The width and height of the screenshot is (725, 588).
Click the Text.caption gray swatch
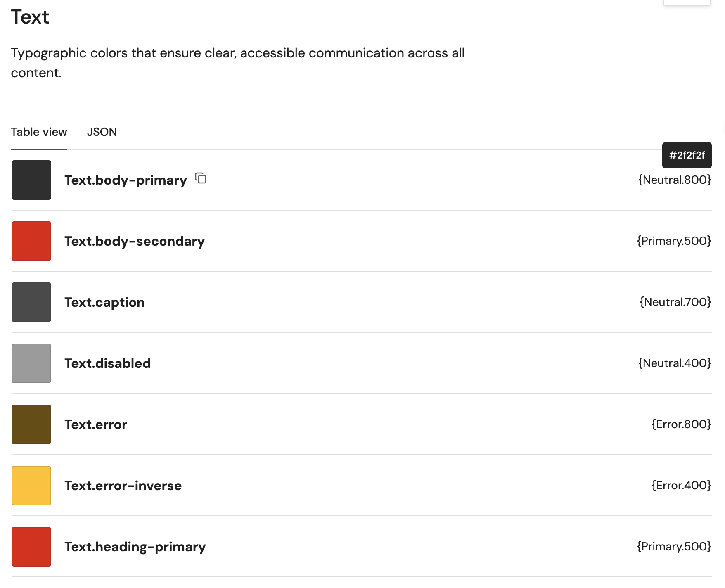31,302
